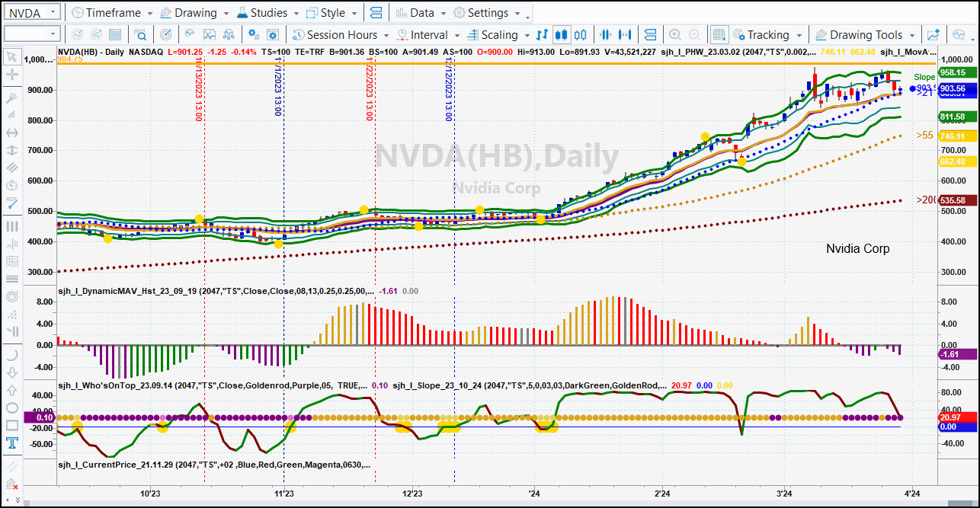This screenshot has height=508, width=980.
Task: Click the NVDA(HB) - Daily chart title
Action: tap(90, 52)
